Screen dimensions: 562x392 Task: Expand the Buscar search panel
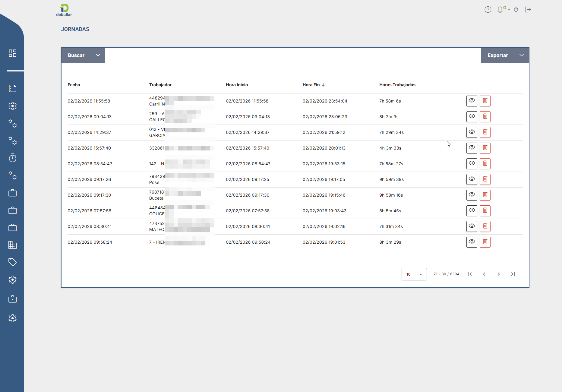coord(83,55)
